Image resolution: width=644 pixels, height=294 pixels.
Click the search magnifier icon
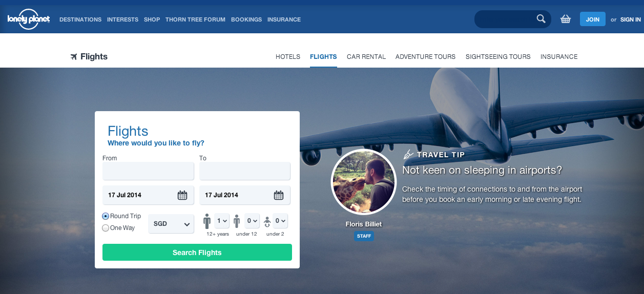pyautogui.click(x=541, y=19)
